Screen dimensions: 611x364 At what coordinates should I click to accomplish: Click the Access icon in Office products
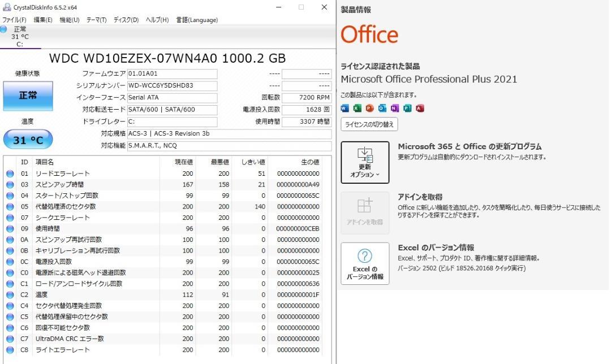(x=420, y=109)
